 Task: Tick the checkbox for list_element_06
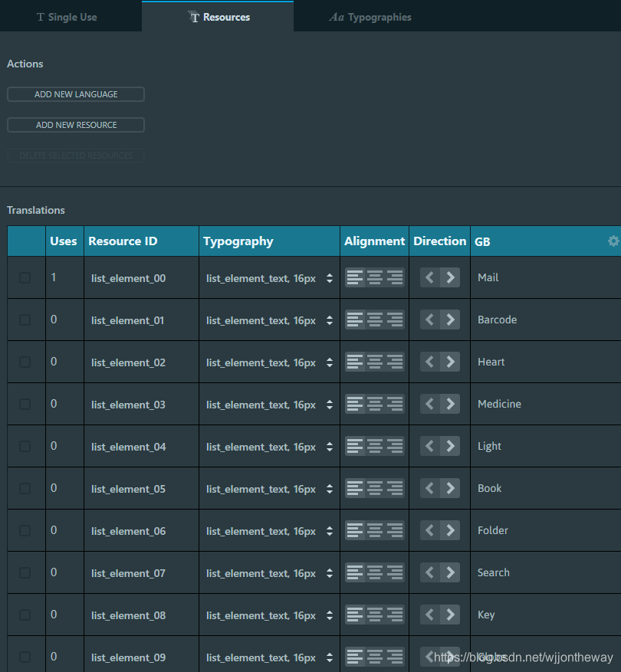coord(25,530)
